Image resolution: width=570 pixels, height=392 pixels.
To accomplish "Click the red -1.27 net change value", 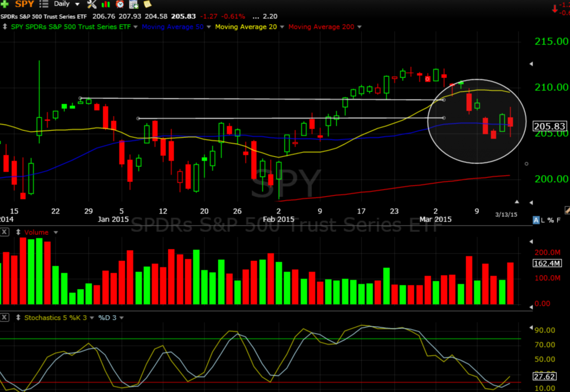I will click(x=209, y=17).
